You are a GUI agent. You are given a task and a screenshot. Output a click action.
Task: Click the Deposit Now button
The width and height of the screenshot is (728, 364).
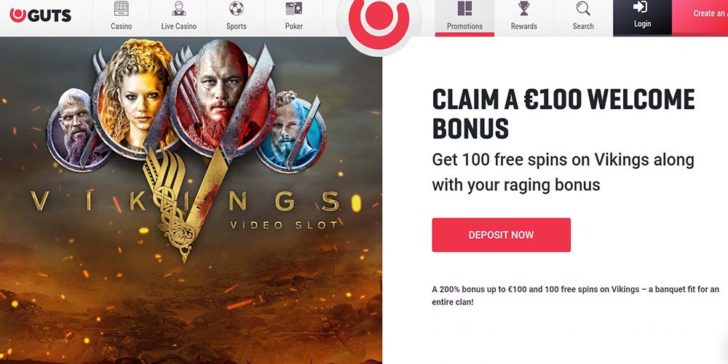501,235
